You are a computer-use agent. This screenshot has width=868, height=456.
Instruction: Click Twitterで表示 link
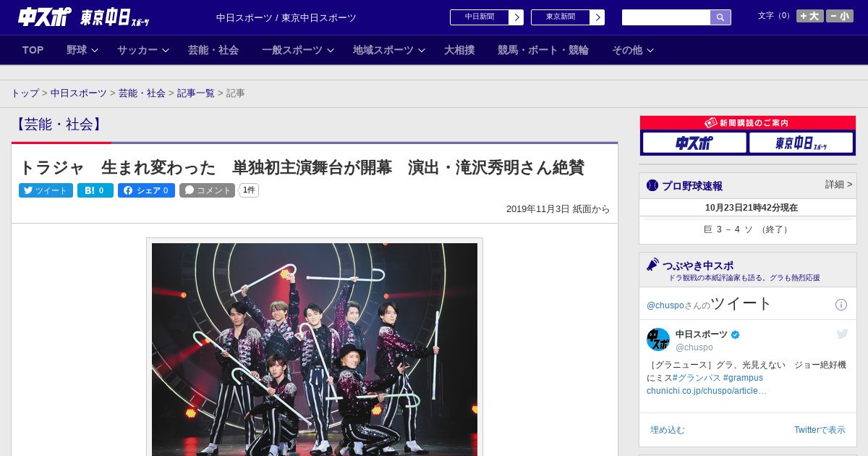pyautogui.click(x=820, y=430)
